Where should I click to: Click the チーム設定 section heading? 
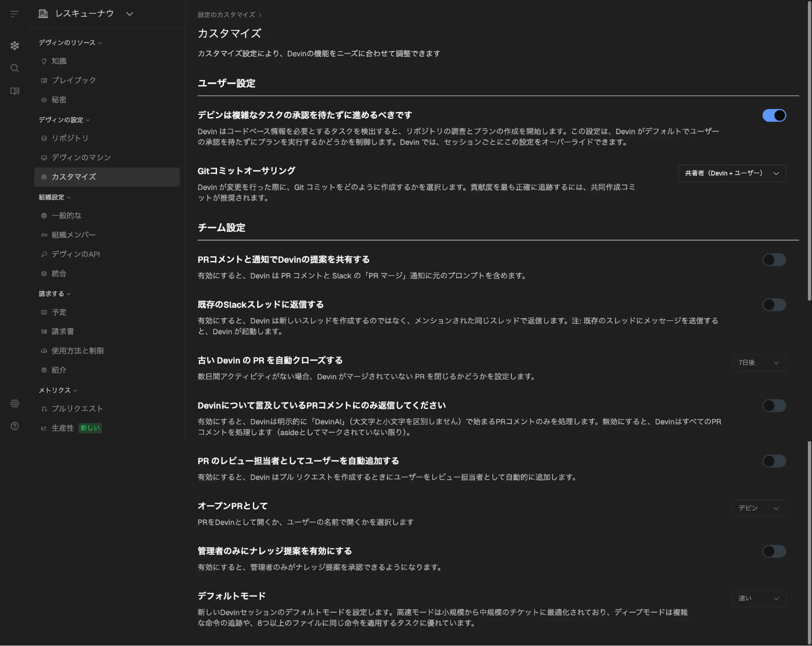[x=222, y=228]
